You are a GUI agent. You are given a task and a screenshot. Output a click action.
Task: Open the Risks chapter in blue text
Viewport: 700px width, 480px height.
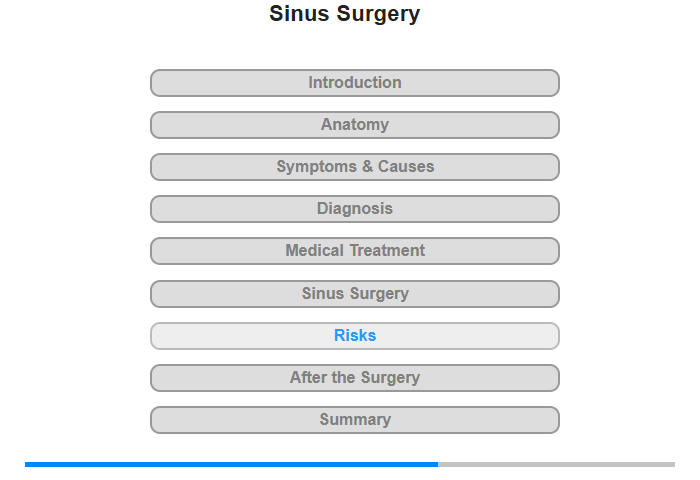pyautogui.click(x=355, y=336)
